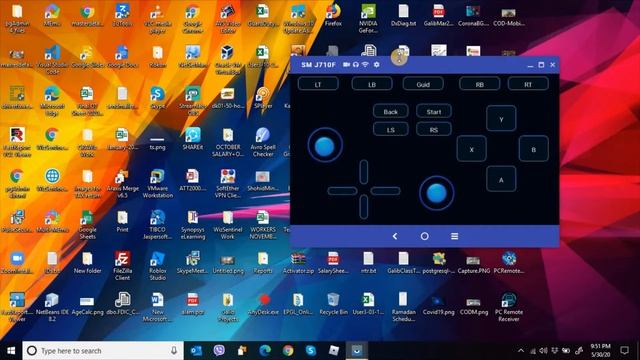Select the NVIDIA GeForce desktop icon
Screen dimensions: 640x360
[368, 19]
